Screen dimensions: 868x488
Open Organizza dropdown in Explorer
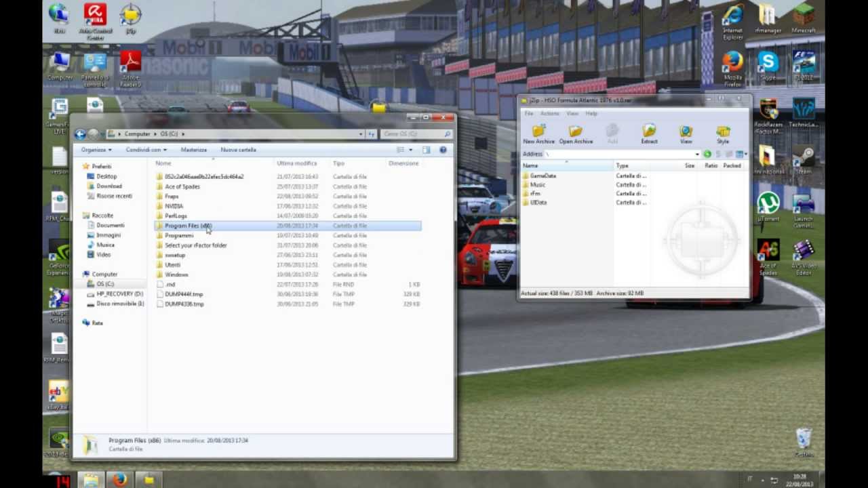point(96,150)
